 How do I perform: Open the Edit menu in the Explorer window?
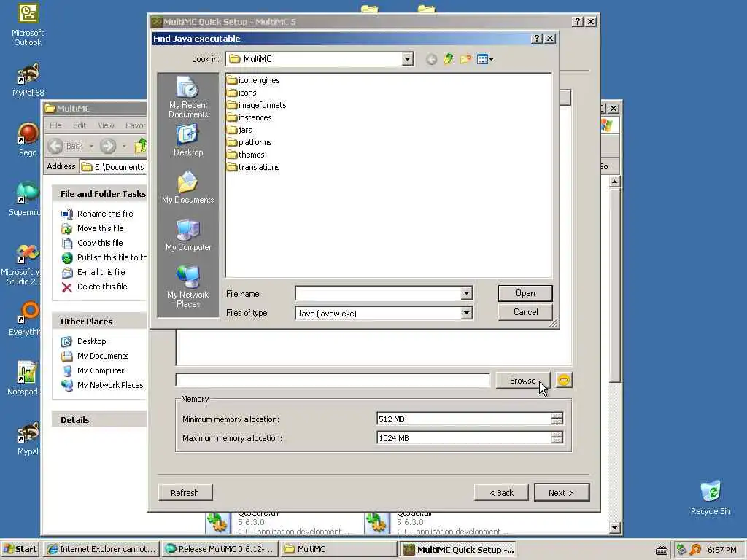pos(79,125)
